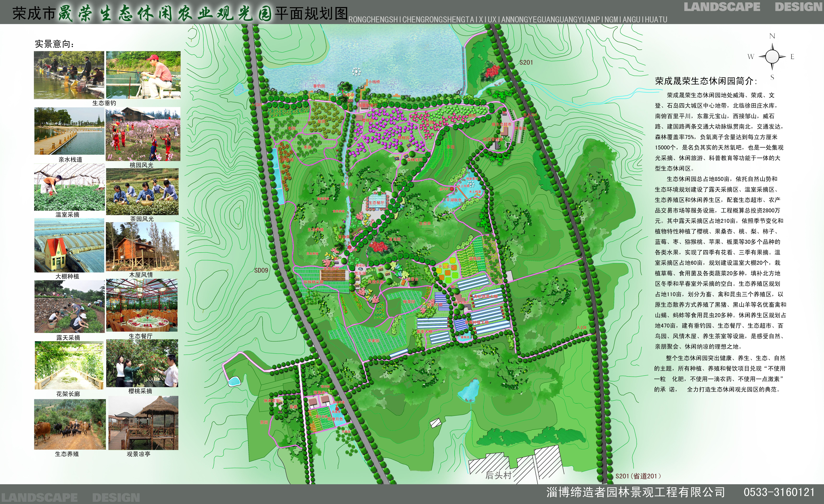Click the SD09 road label
Image resolution: width=824 pixels, height=504 pixels.
click(261, 270)
